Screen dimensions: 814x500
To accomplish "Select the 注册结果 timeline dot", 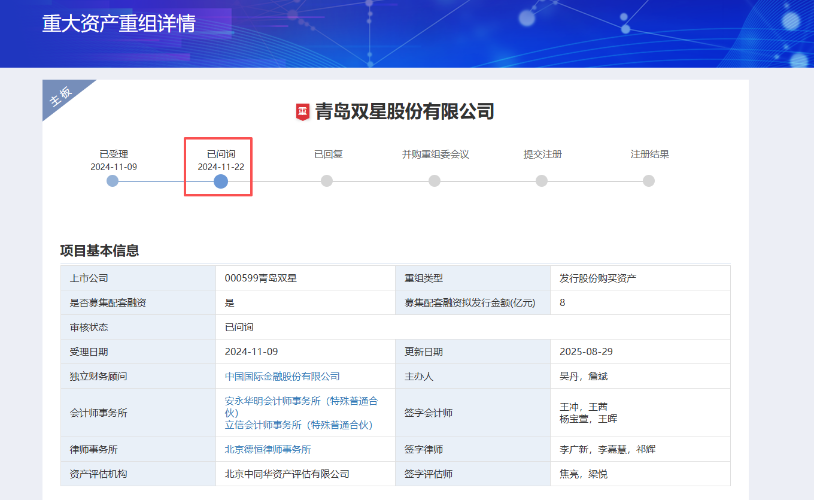I will [649, 181].
